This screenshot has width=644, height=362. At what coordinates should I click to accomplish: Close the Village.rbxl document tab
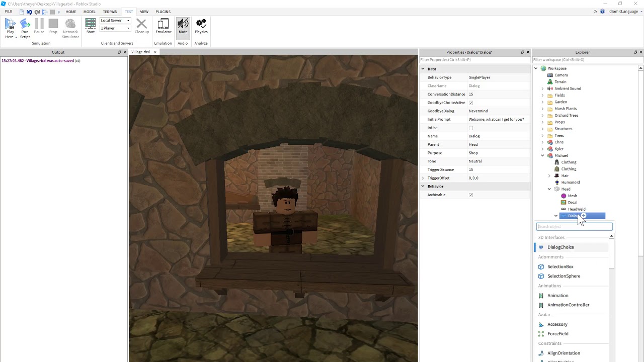click(155, 52)
